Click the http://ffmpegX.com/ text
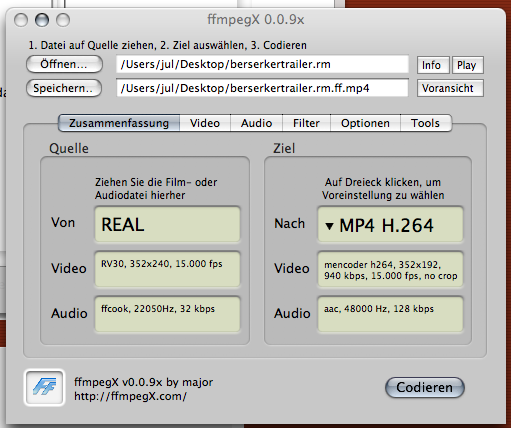Image resolution: width=511 pixels, height=428 pixels. tap(130, 396)
